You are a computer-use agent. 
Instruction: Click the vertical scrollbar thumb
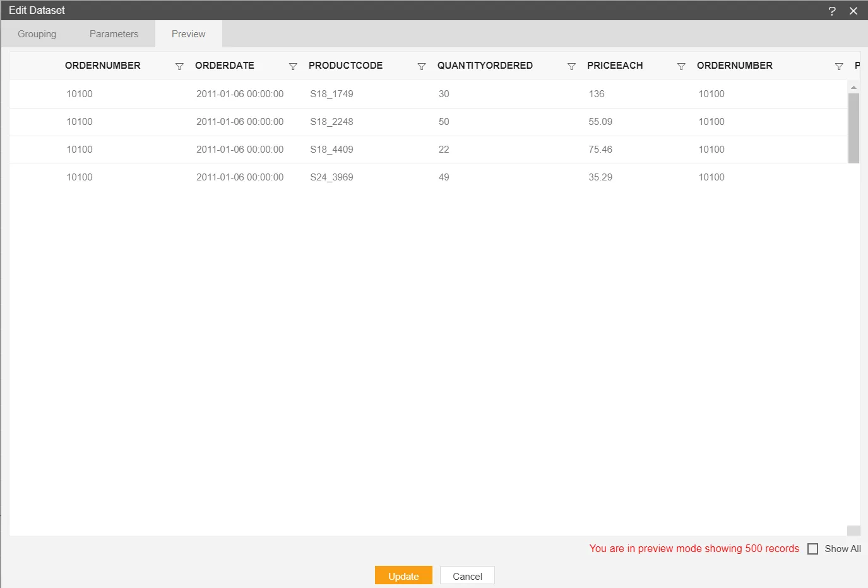[853, 128]
